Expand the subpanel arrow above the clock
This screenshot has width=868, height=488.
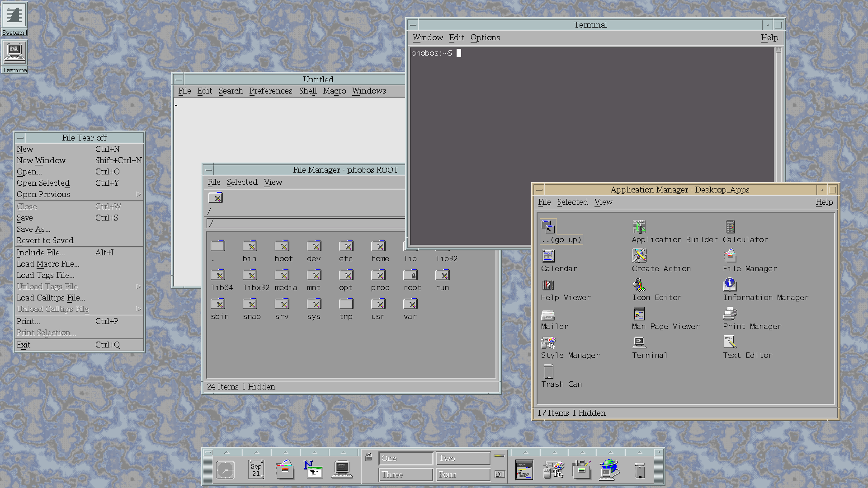(227, 452)
